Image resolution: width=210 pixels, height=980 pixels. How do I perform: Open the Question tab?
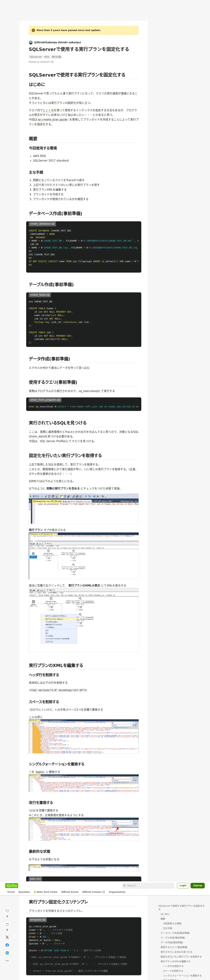tap(24, 892)
